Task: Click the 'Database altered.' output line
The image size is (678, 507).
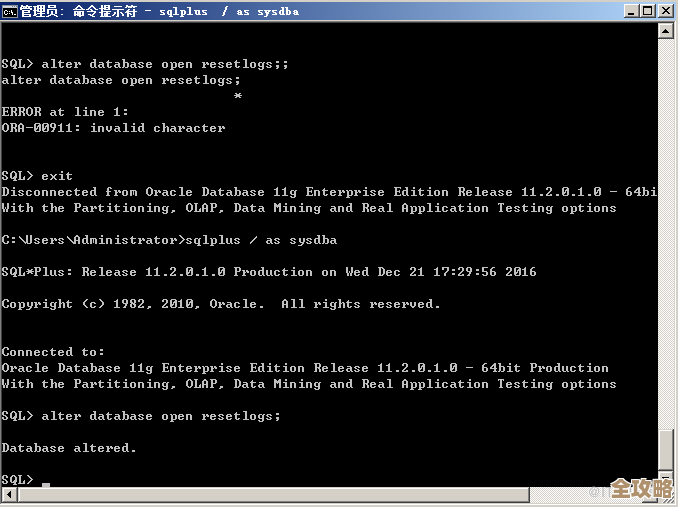Action: click(x=69, y=448)
